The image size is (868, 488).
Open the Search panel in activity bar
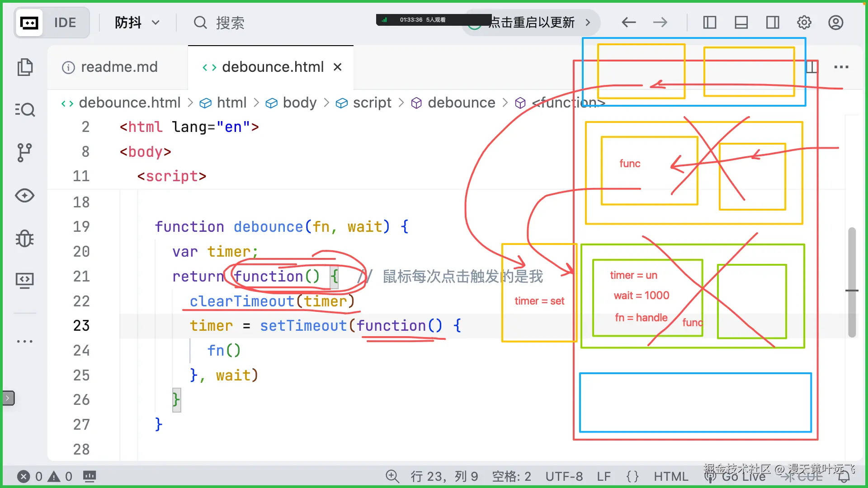[x=25, y=110]
